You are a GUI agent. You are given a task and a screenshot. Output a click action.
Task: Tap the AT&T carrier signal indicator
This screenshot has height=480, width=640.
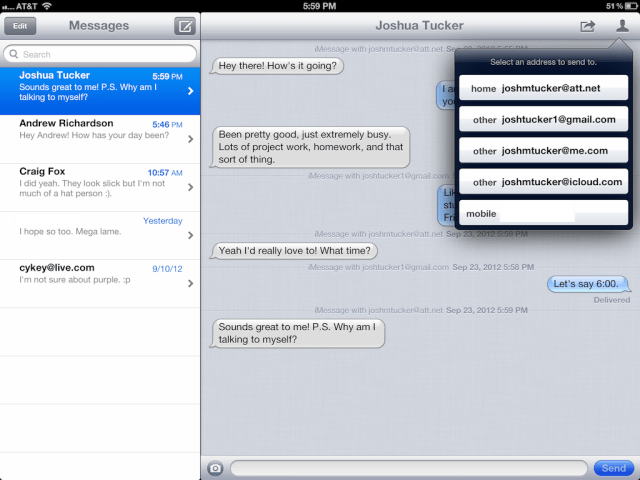click(x=20, y=6)
